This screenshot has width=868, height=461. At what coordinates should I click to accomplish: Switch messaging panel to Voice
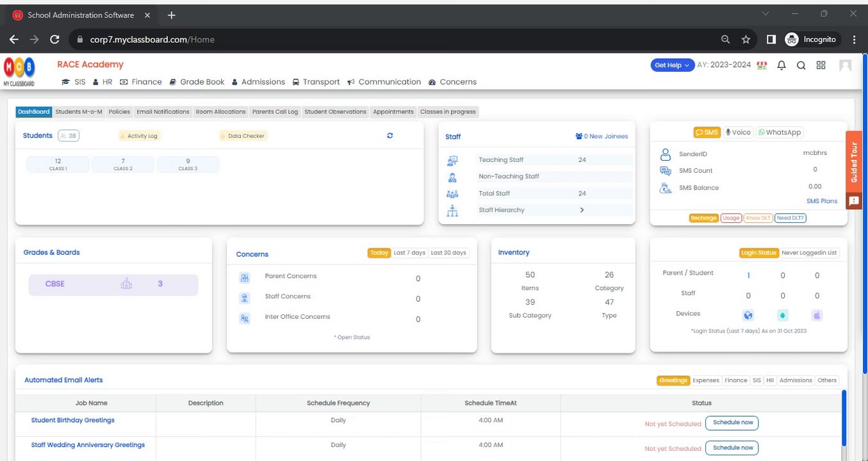pyautogui.click(x=737, y=133)
